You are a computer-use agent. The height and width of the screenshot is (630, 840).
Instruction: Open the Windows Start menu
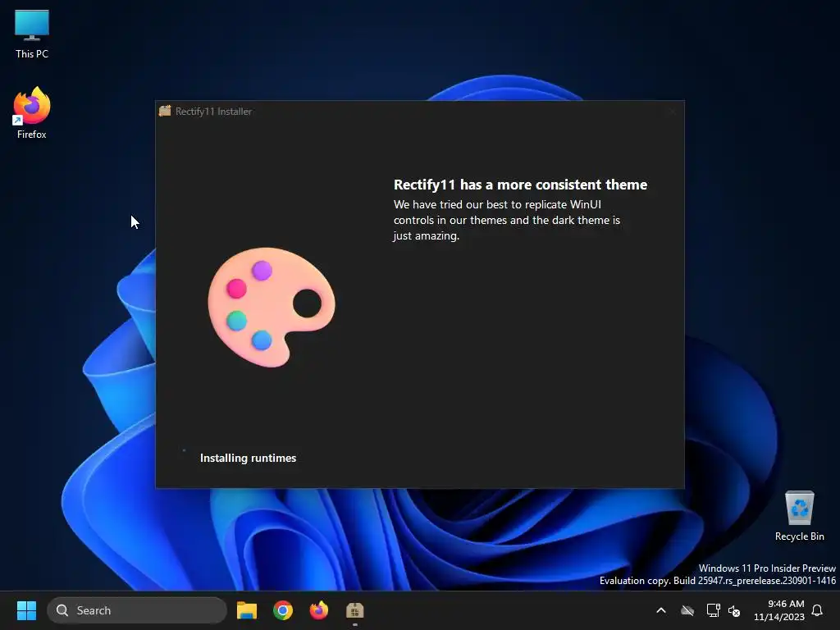point(26,610)
